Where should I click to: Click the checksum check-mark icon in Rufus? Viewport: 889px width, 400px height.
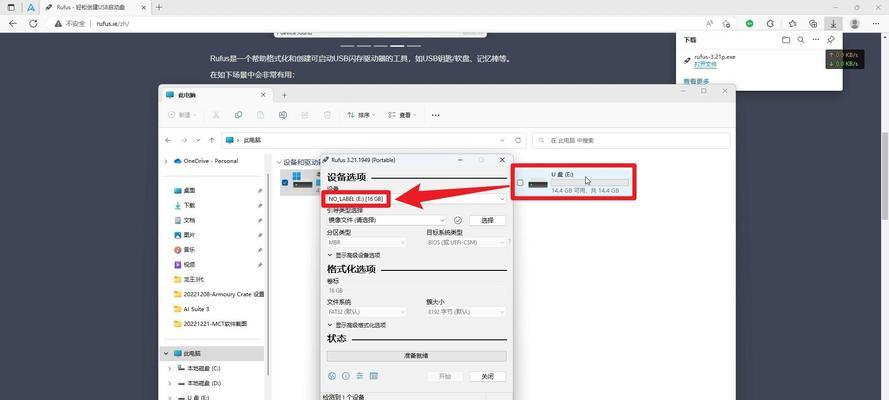point(458,220)
